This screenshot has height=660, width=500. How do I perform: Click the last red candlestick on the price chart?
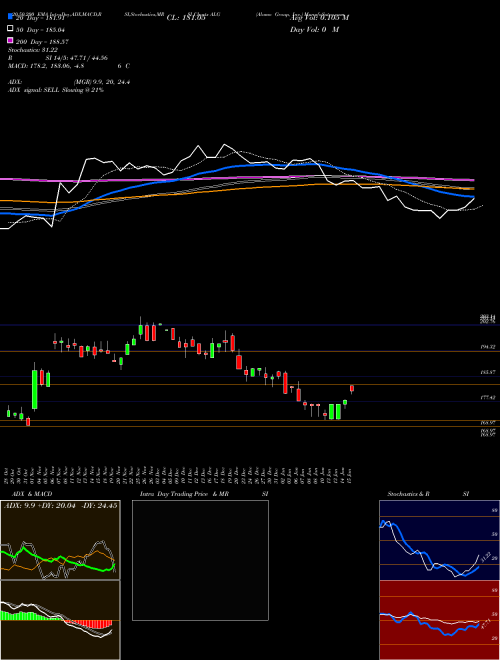[352, 389]
